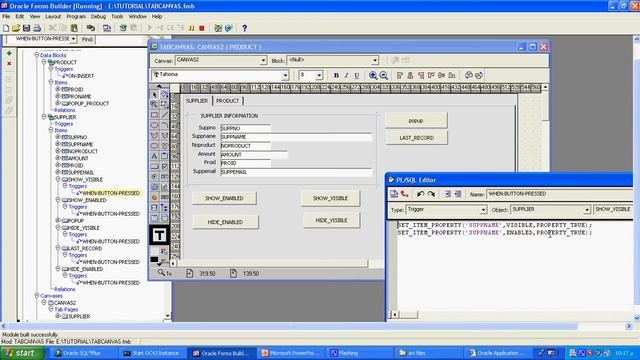Click the LAST_RECORD button on canvas
This screenshot has width=640, height=360.
[x=416, y=138]
